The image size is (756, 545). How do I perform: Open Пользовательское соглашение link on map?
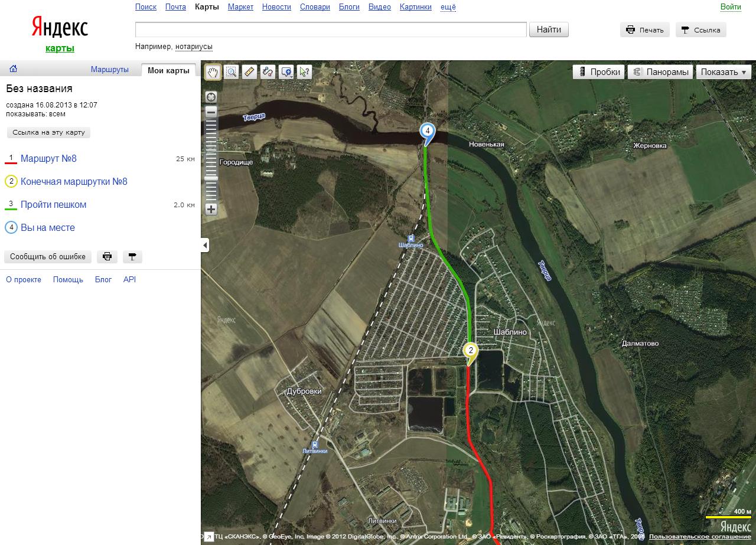[700, 537]
